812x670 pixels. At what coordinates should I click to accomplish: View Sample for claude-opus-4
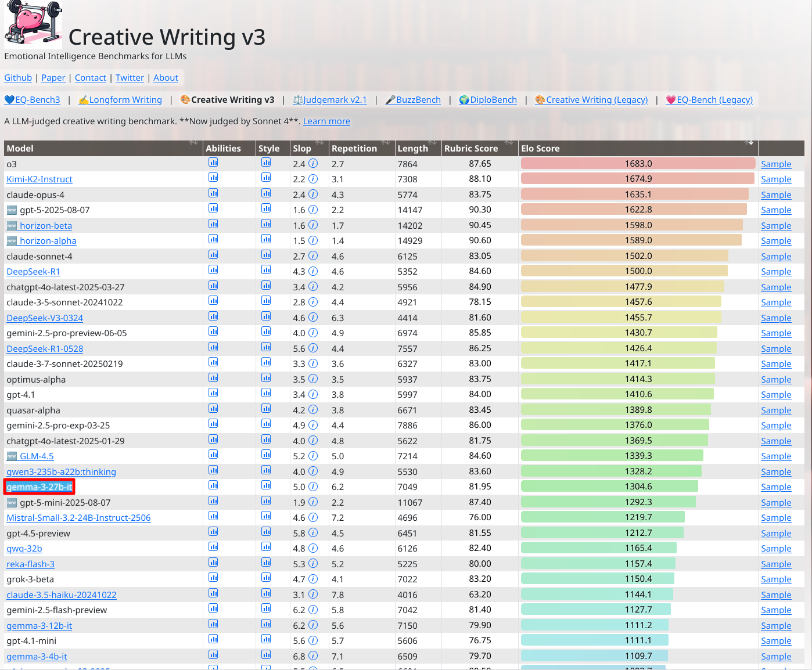coord(776,195)
